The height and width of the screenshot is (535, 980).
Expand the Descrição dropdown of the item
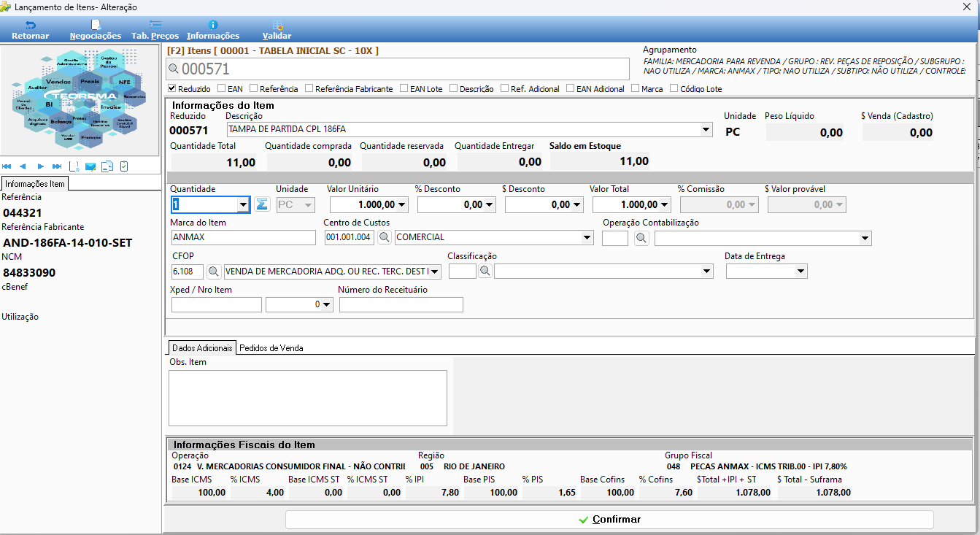point(706,130)
